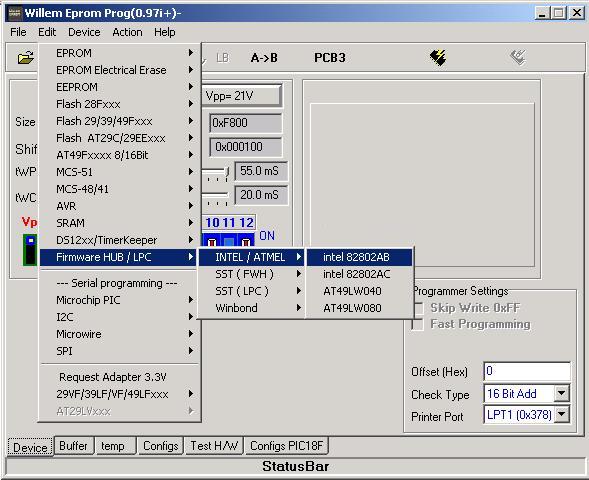This screenshot has width=589, height=480.
Task: Open AT49Fxxxx 8/16Bit menu entry
Action: (x=120, y=155)
